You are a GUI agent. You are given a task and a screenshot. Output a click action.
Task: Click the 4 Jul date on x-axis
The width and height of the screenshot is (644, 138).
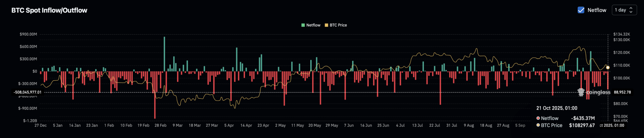[x=400, y=125]
